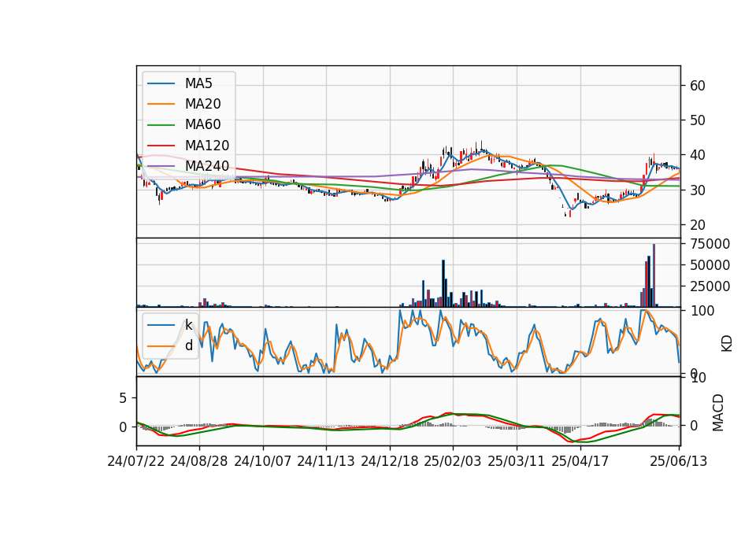This screenshot has height=543, width=756.
Task: Click the 24/07/22 date label
Action: (136, 461)
